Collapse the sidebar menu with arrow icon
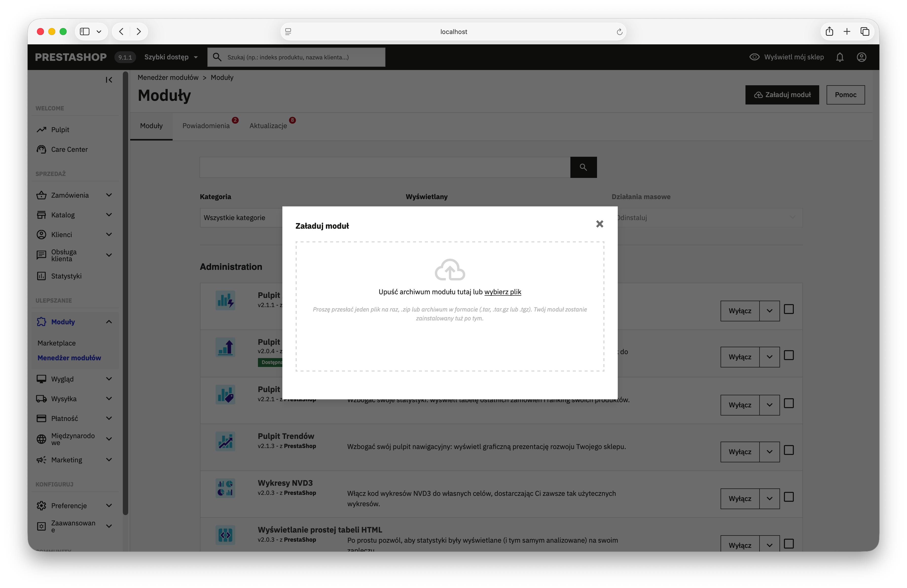The height and width of the screenshot is (588, 907). [109, 80]
